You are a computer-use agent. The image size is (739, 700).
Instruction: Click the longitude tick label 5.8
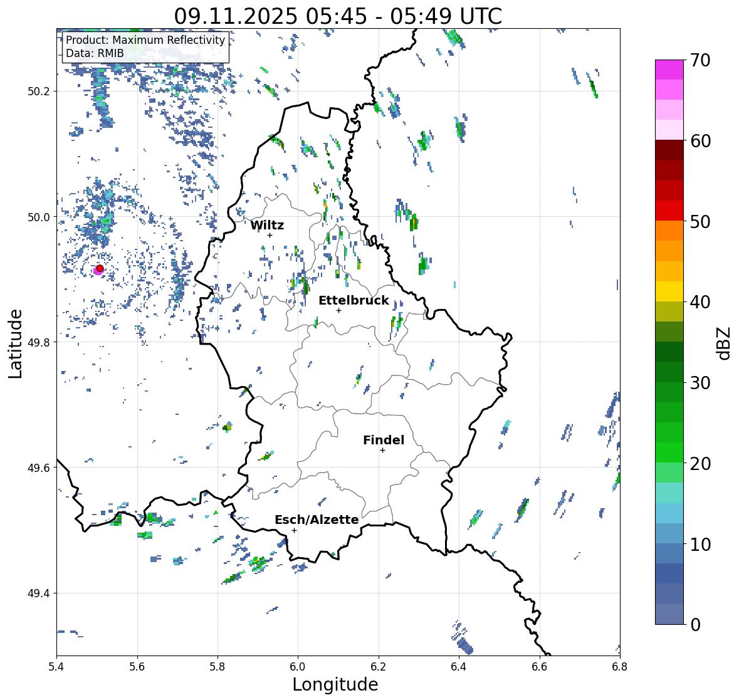point(218,666)
